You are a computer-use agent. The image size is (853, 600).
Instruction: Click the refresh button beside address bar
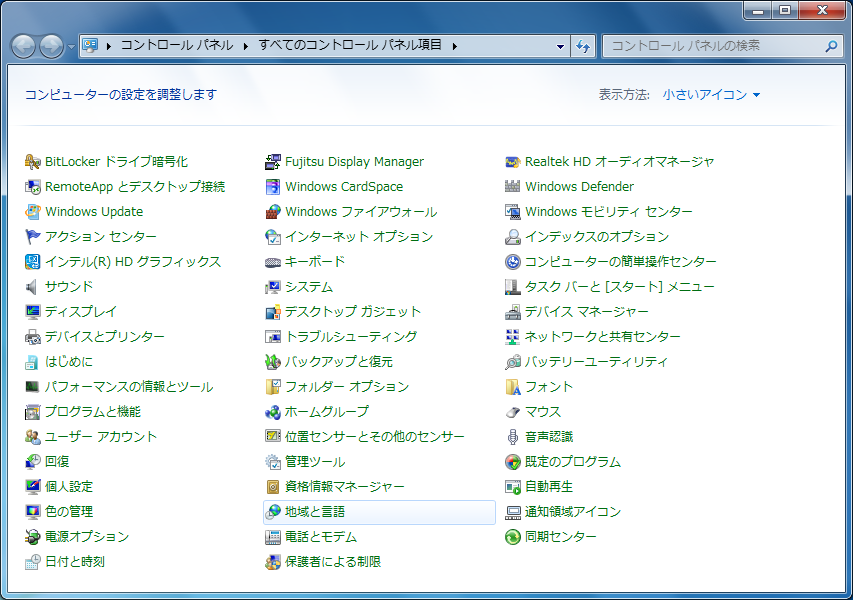583,46
